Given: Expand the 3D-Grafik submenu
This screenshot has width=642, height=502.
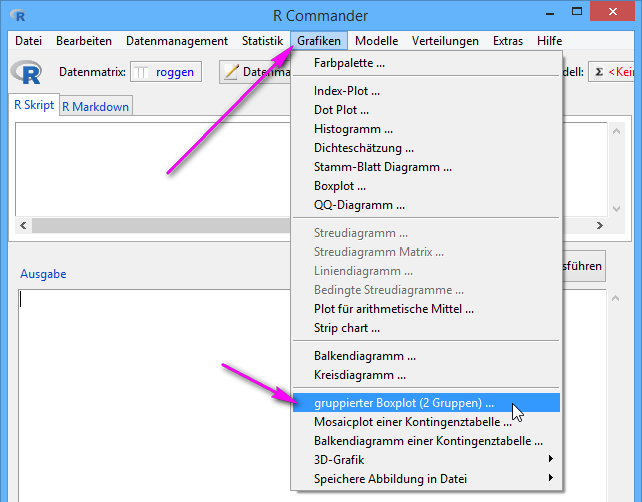Looking at the screenshot, I should [x=426, y=460].
